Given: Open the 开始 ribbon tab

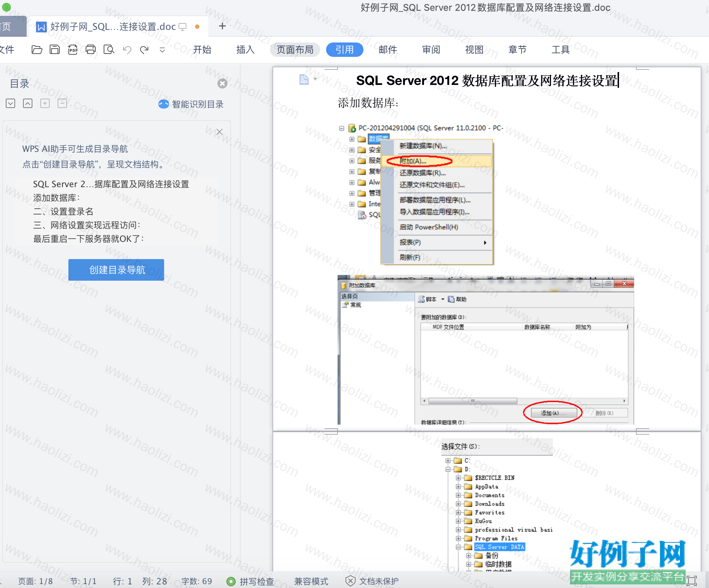Looking at the screenshot, I should [x=202, y=50].
